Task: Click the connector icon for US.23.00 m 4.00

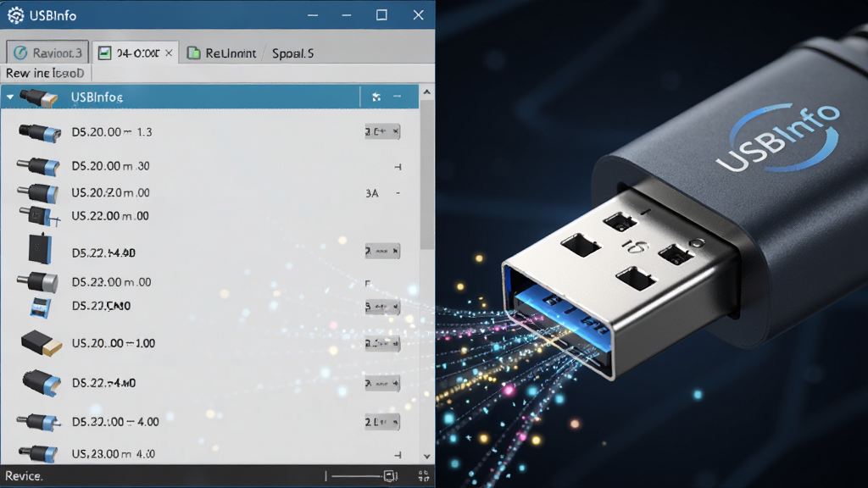Action: click(x=37, y=454)
